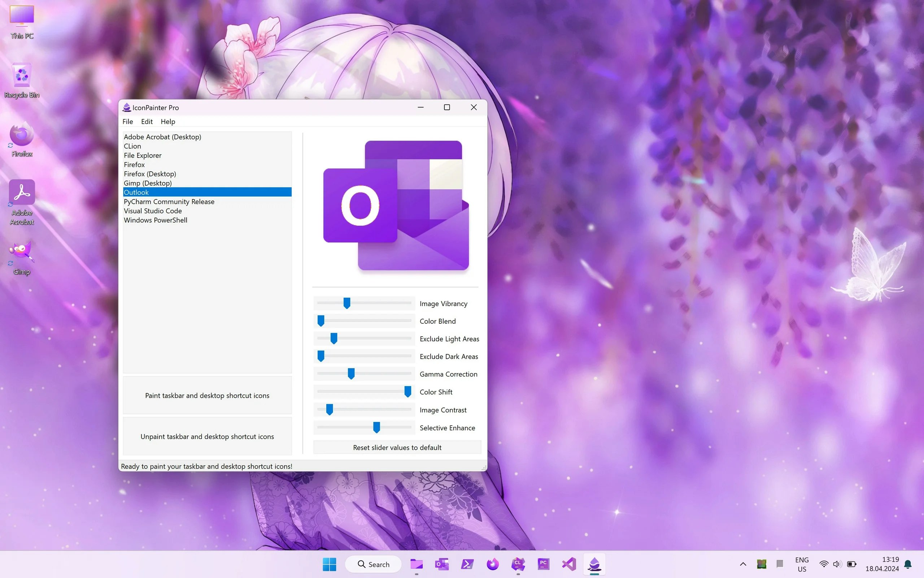Select Adobe Acrobat (Desktop) in the list
Image resolution: width=924 pixels, height=578 pixels.
tap(207, 137)
